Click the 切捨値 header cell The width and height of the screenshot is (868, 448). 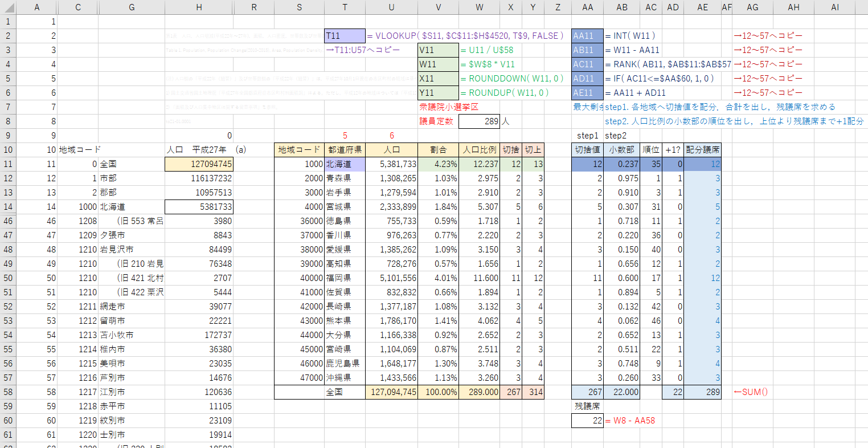588,150
